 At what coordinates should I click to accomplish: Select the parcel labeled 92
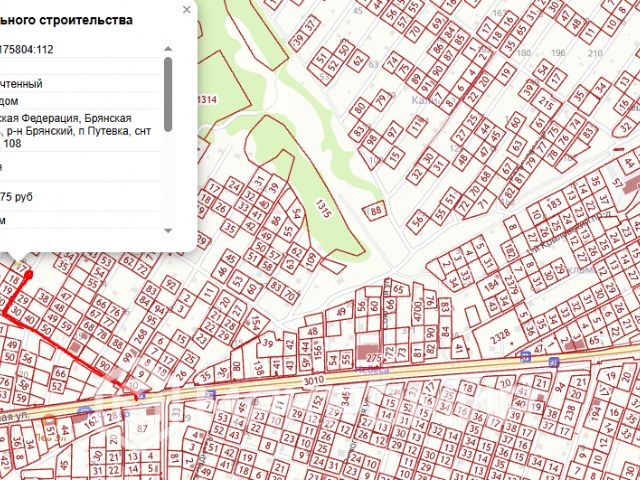(171, 284)
